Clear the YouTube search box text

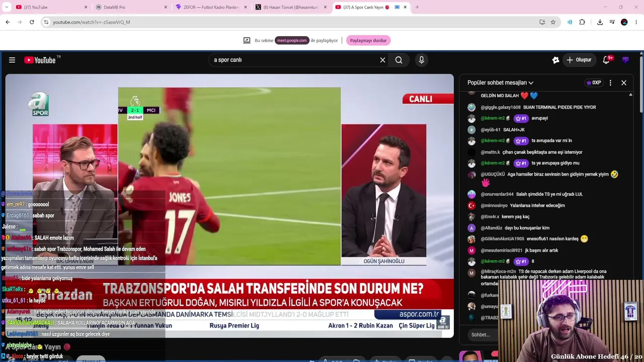pyautogui.click(x=382, y=60)
